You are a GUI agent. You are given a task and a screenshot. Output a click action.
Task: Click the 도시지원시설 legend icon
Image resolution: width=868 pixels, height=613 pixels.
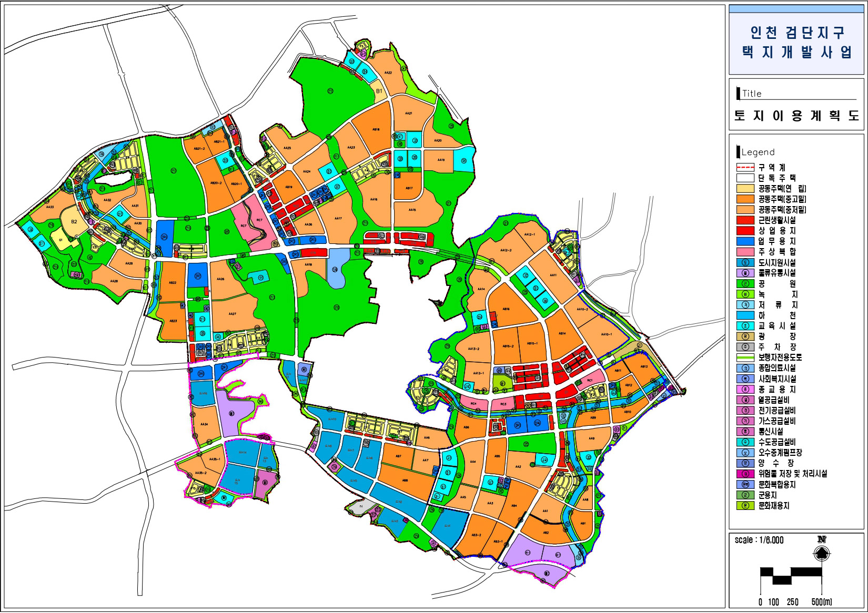[x=745, y=262]
